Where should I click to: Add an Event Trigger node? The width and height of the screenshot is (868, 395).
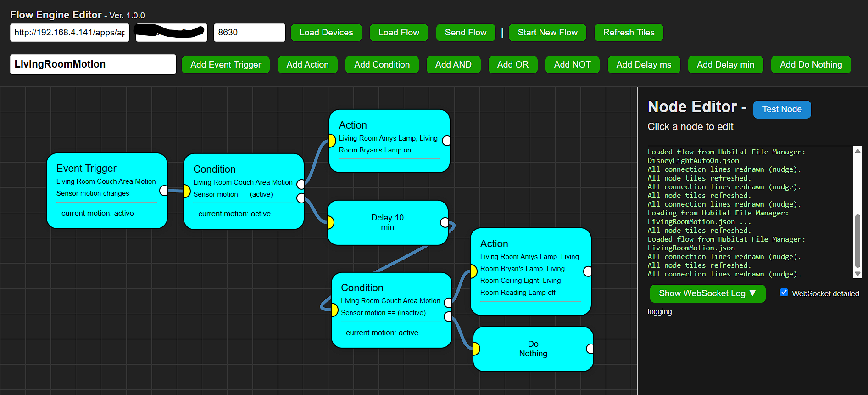click(226, 65)
